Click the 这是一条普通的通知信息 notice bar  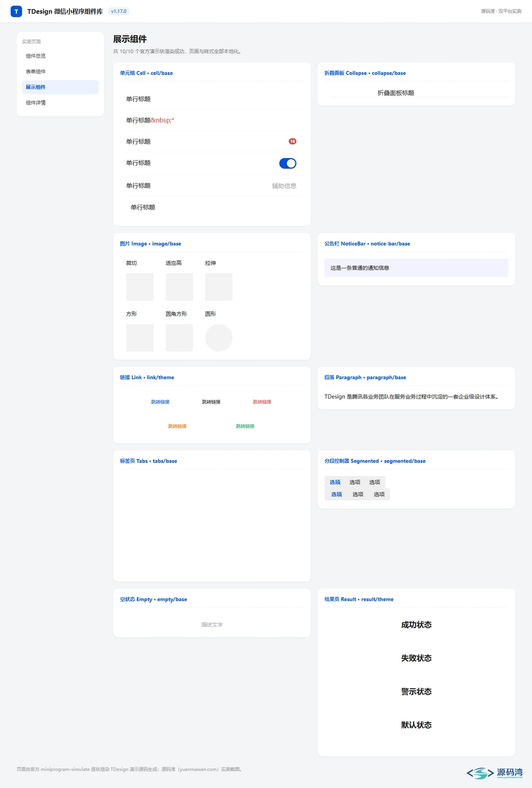(x=416, y=268)
